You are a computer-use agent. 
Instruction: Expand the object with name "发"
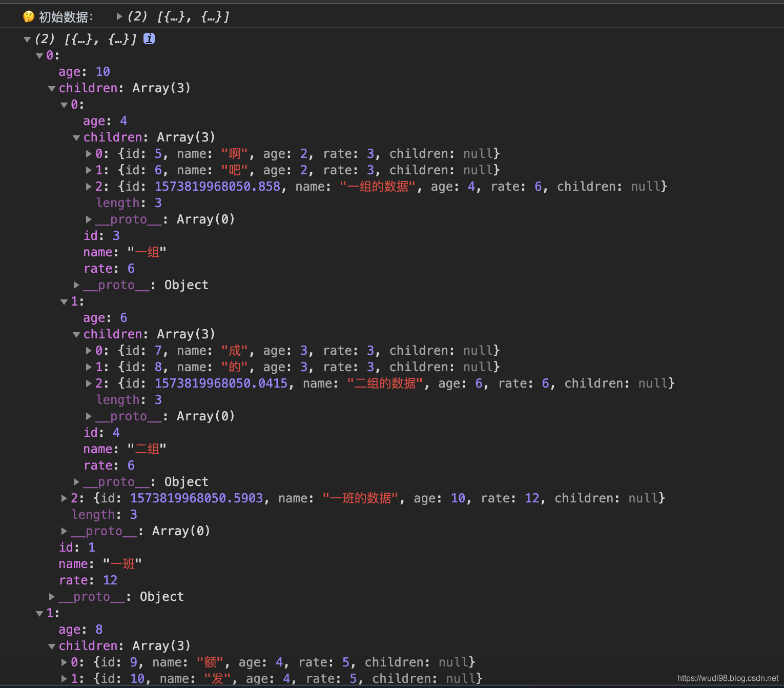point(64,679)
